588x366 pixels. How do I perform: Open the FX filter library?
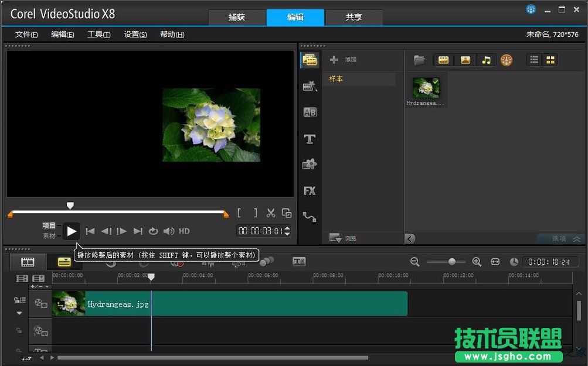tap(310, 190)
